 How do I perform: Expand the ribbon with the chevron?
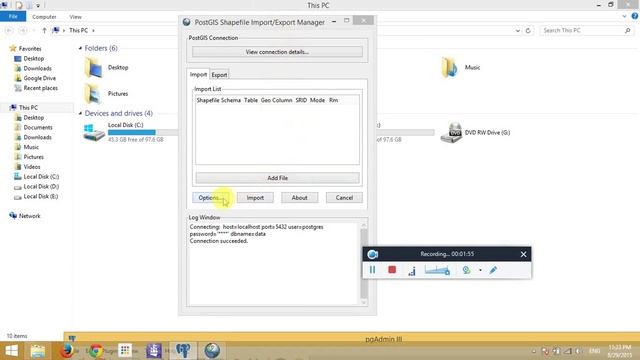[x=624, y=16]
